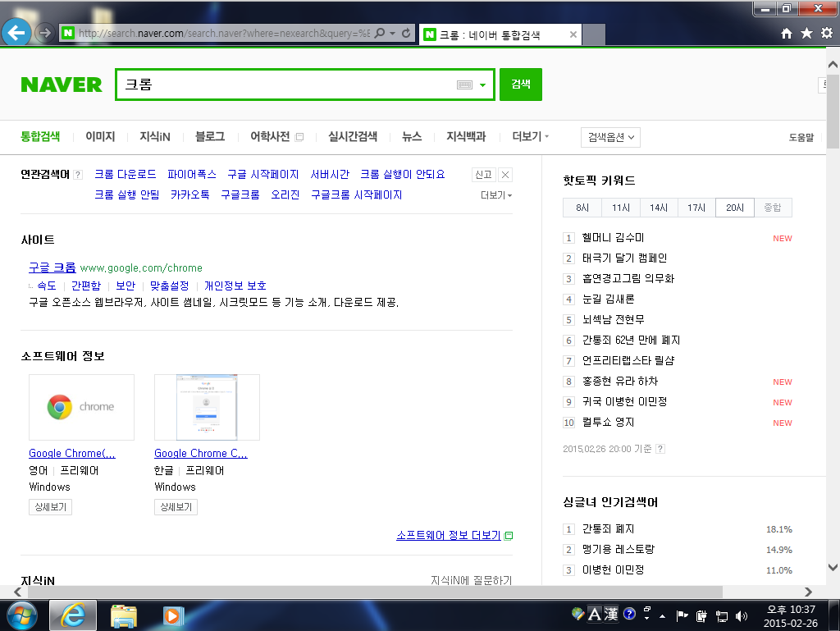Click the address bar search magnifier icon
This screenshot has height=631, width=840.
(x=379, y=33)
